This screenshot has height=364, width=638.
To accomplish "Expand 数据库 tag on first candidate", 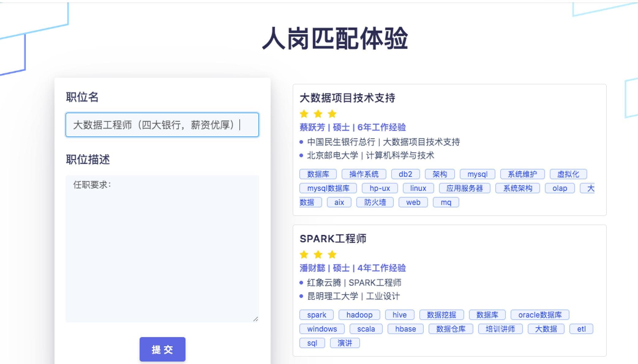I will 319,174.
